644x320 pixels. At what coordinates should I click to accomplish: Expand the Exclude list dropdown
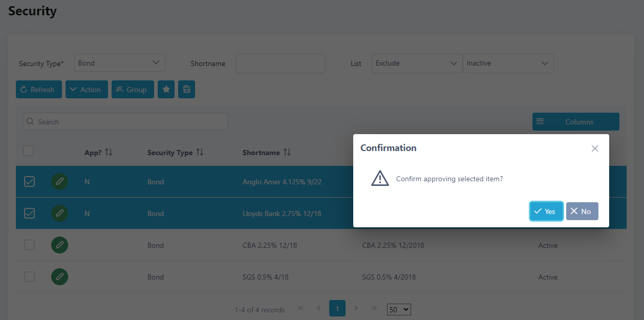[417, 63]
